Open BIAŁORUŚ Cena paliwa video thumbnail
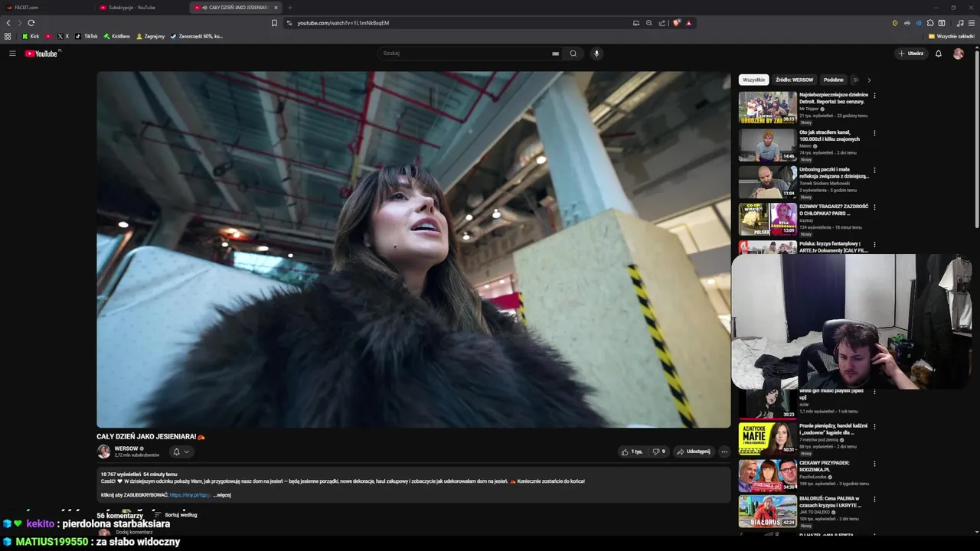 point(767,512)
